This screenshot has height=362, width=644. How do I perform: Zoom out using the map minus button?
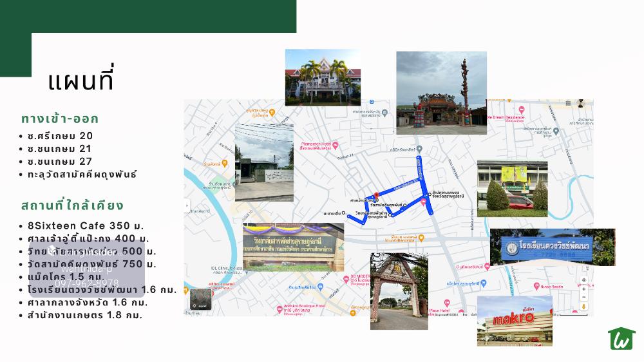pos(583,297)
